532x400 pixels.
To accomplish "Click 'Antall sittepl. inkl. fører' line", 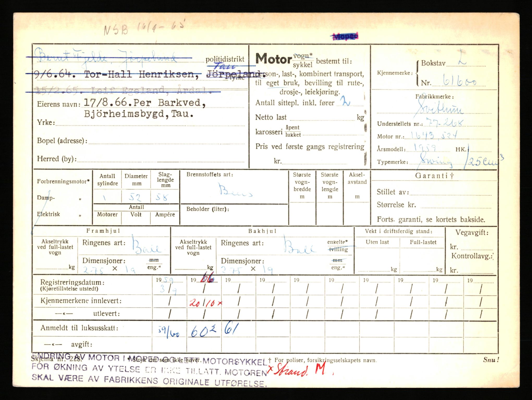I will 309,103.
